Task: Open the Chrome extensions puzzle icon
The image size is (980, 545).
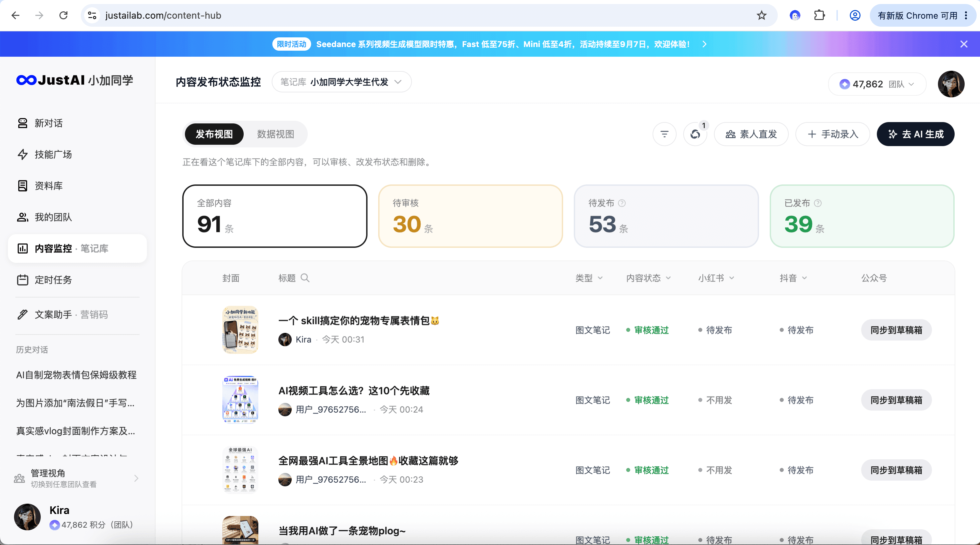Action: [x=819, y=16]
